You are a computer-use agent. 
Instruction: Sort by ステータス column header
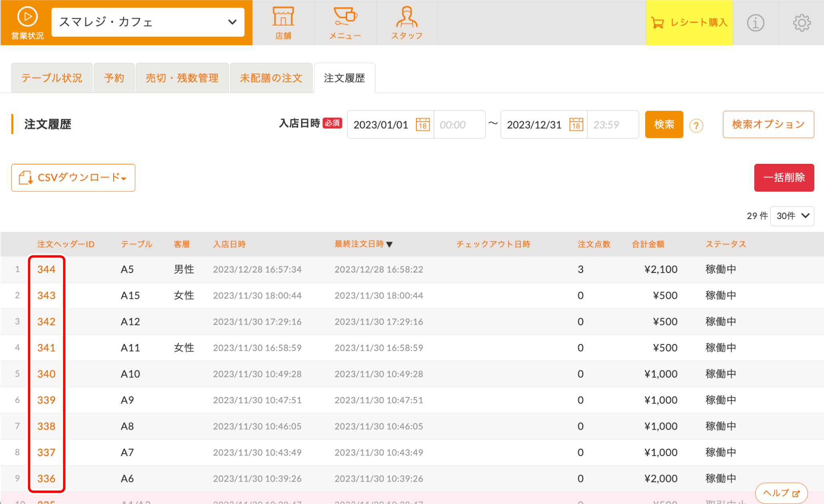coord(726,244)
